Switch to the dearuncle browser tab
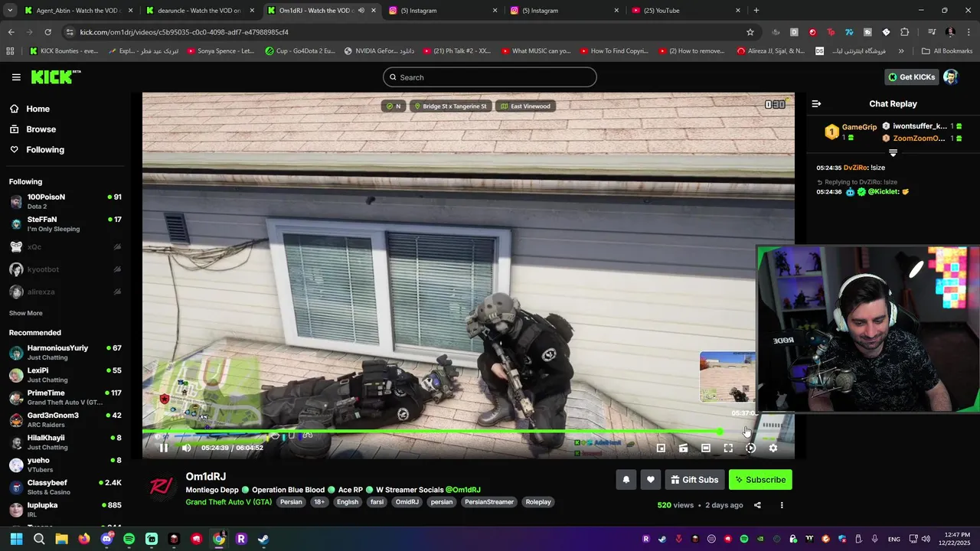 pyautogui.click(x=199, y=11)
